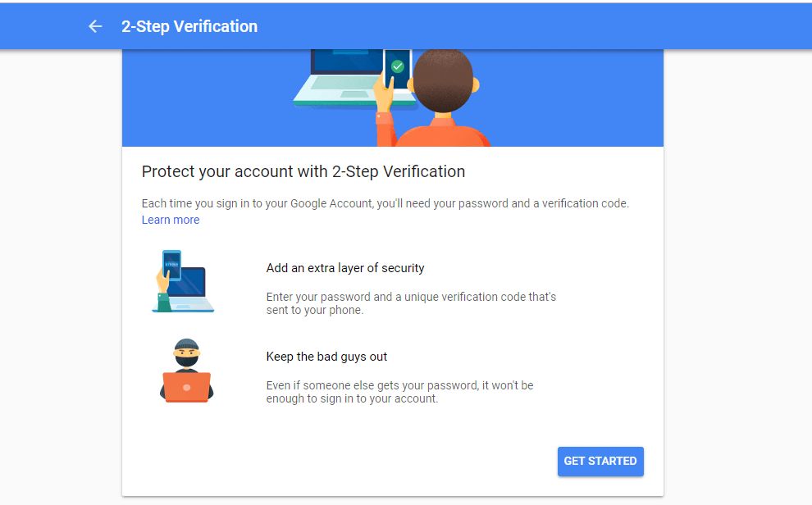Click the orange shirt in the banner
The height and width of the screenshot is (505, 812).
(x=433, y=133)
